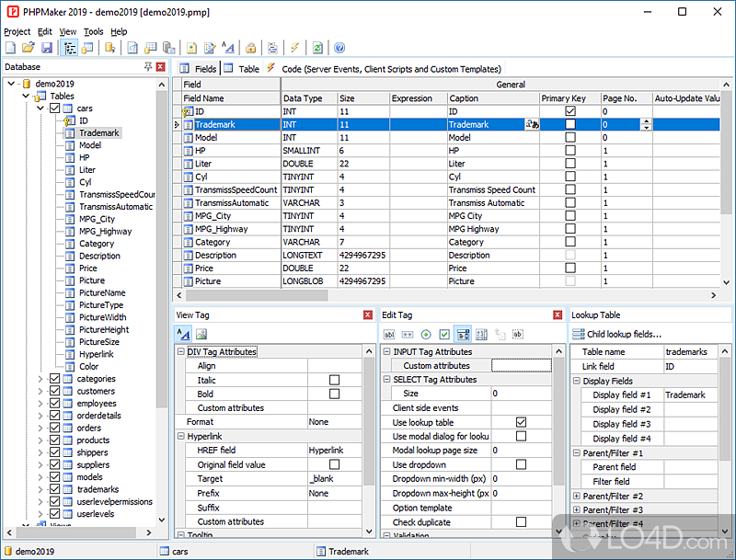This screenshot has width=736, height=560.
Task: Save the project using the floppy disk icon
Action: [x=45, y=48]
